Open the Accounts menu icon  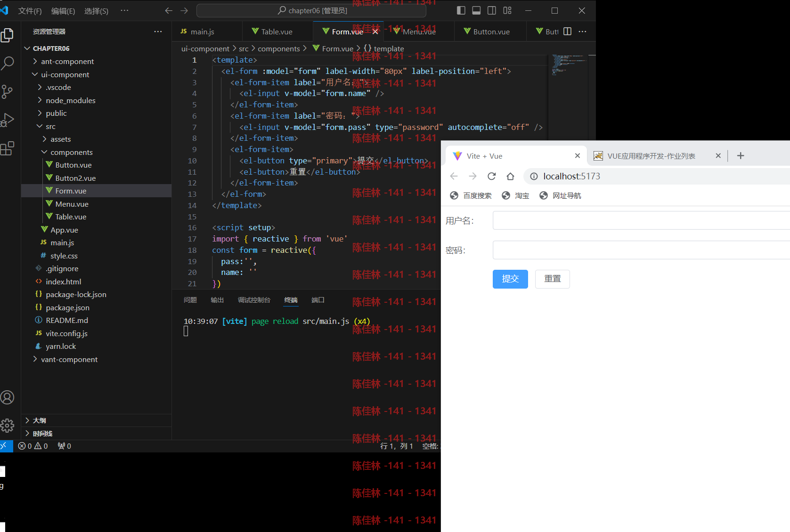[x=8, y=397]
